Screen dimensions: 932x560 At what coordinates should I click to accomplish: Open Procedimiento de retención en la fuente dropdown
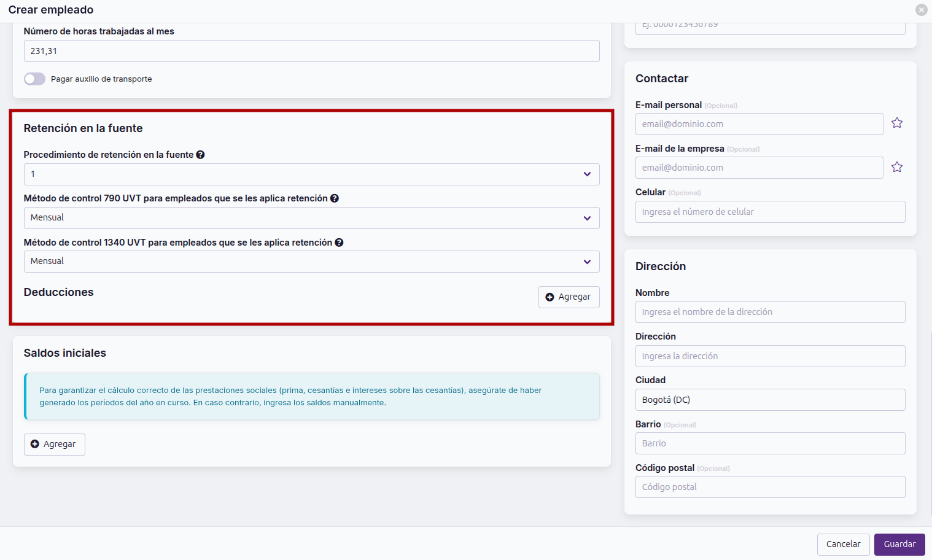point(311,174)
